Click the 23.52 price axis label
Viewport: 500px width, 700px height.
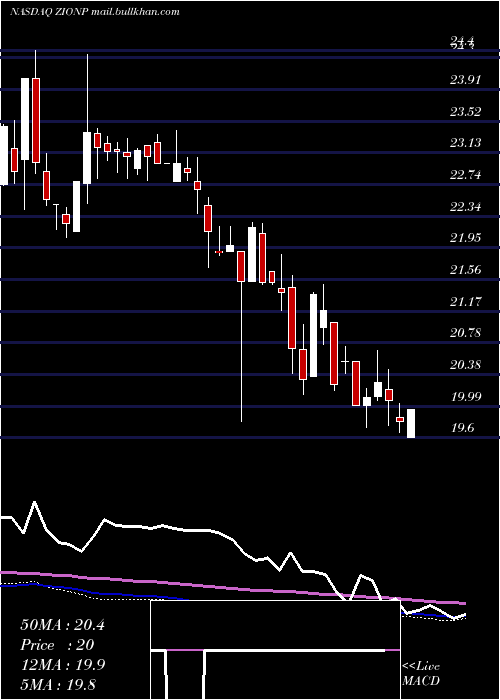tap(466, 112)
